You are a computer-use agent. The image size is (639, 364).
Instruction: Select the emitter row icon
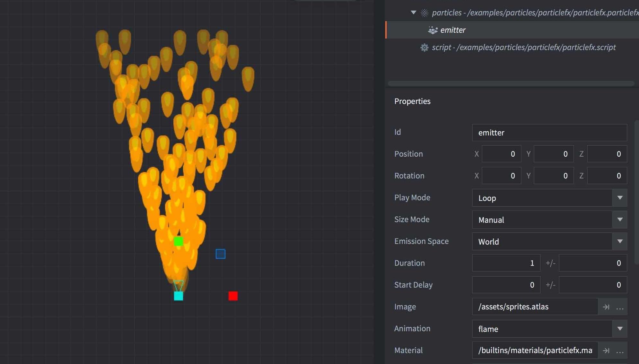pyautogui.click(x=433, y=30)
